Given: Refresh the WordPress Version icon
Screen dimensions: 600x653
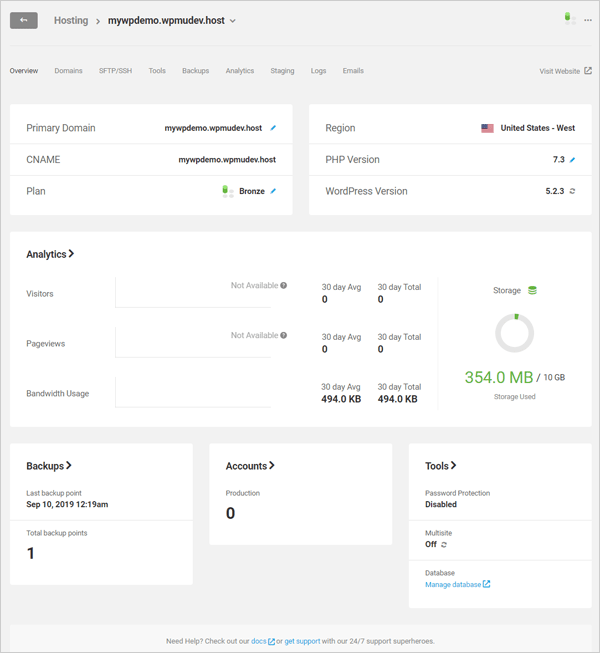Looking at the screenshot, I should 572,191.
